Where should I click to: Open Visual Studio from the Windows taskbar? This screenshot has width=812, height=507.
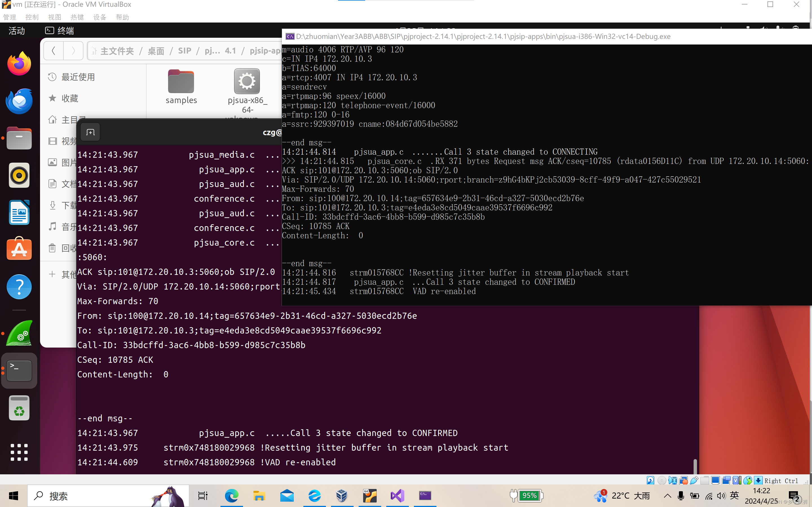click(x=397, y=496)
